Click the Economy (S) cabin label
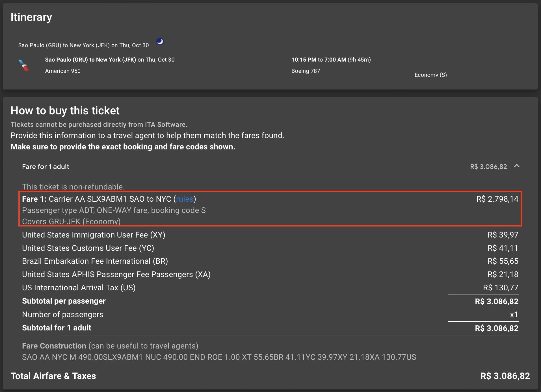The width and height of the screenshot is (541, 392). [431, 75]
